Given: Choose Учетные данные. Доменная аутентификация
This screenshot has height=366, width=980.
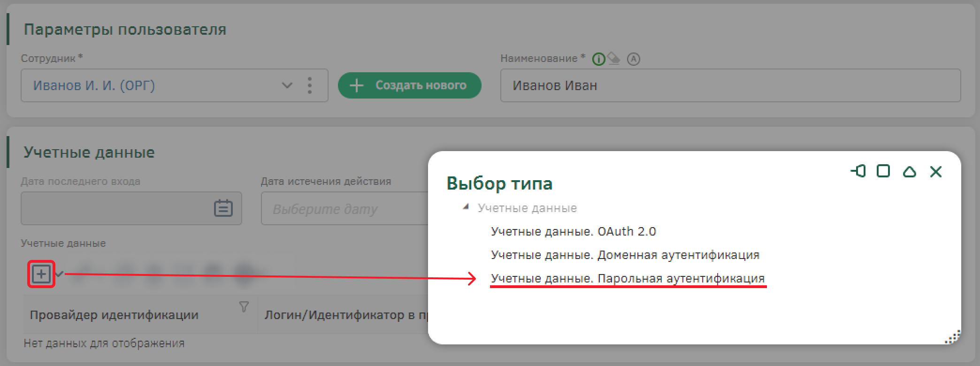Looking at the screenshot, I should tap(625, 255).
